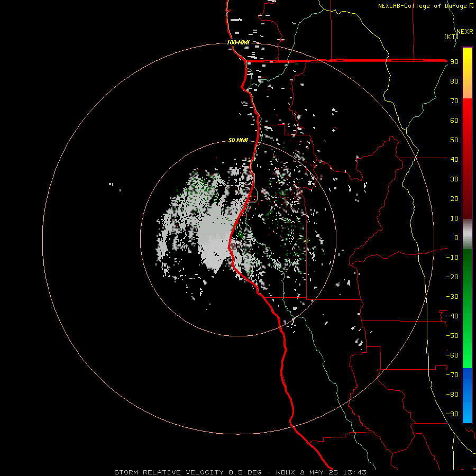Click the 50 value on velocity scale

click(x=454, y=140)
